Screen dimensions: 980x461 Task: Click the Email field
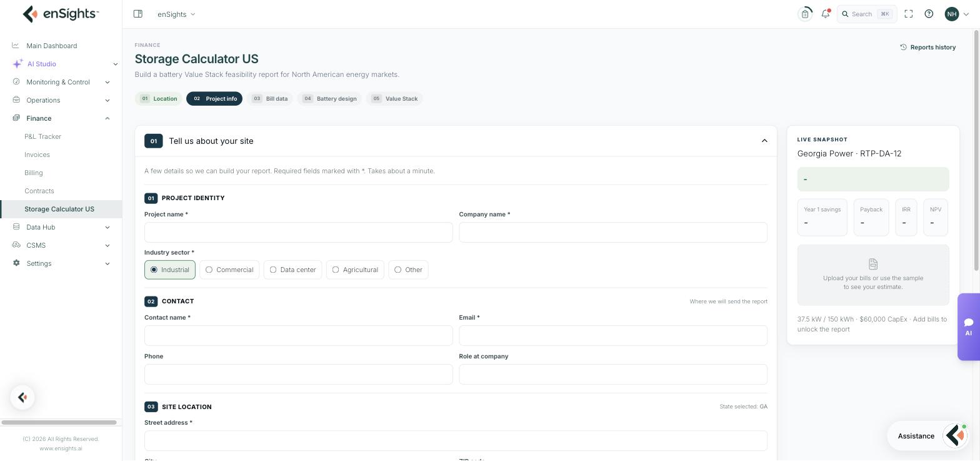click(613, 336)
